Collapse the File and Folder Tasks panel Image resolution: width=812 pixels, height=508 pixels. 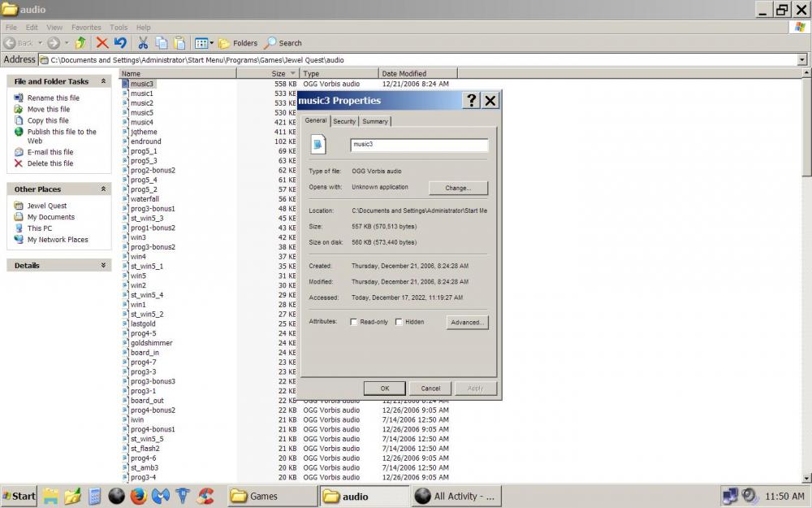[x=103, y=81]
